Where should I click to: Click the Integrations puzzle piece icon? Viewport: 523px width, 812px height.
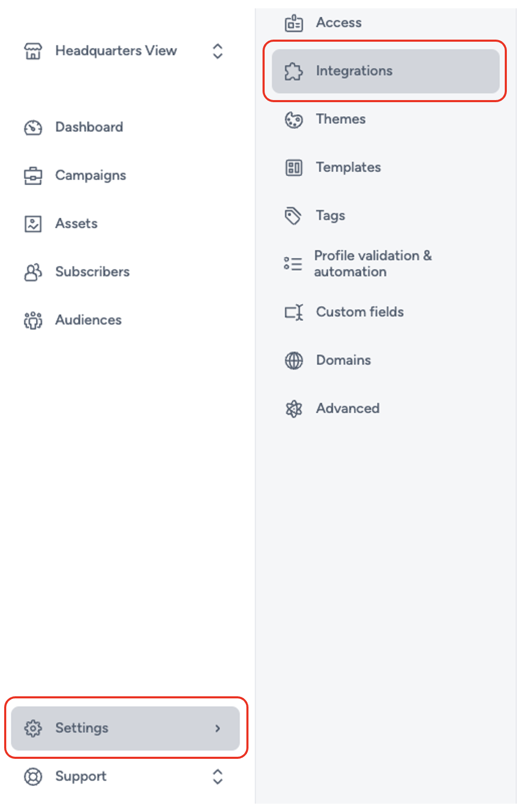(x=294, y=71)
